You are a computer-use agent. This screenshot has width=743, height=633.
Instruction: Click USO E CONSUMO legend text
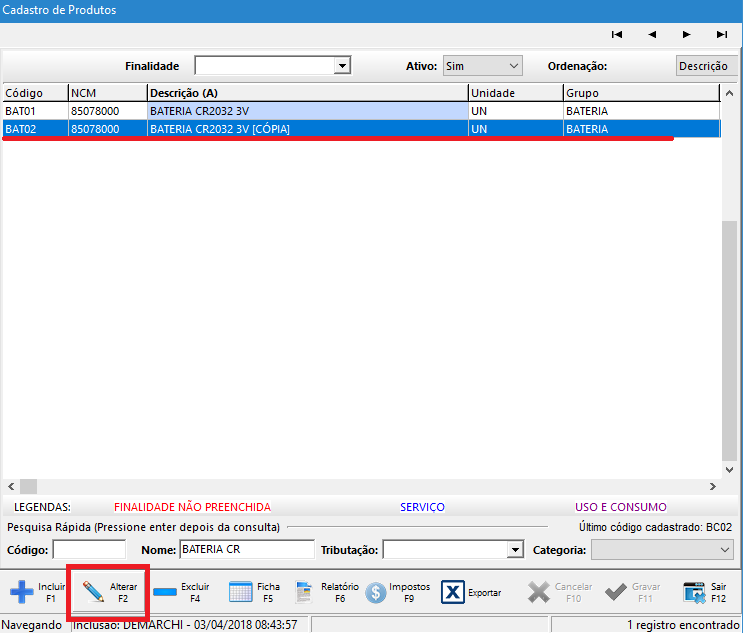(621, 507)
